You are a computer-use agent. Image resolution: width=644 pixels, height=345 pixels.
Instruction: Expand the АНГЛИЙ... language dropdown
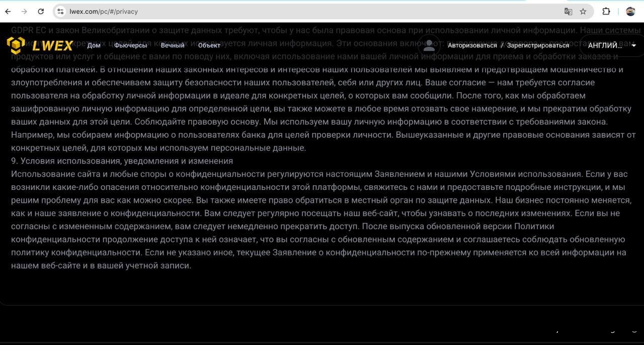tap(612, 45)
